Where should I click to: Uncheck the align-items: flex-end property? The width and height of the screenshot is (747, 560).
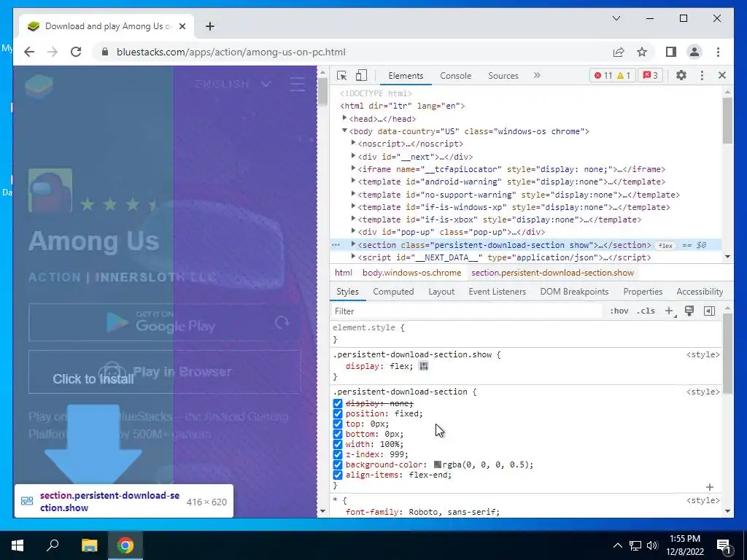click(x=338, y=475)
